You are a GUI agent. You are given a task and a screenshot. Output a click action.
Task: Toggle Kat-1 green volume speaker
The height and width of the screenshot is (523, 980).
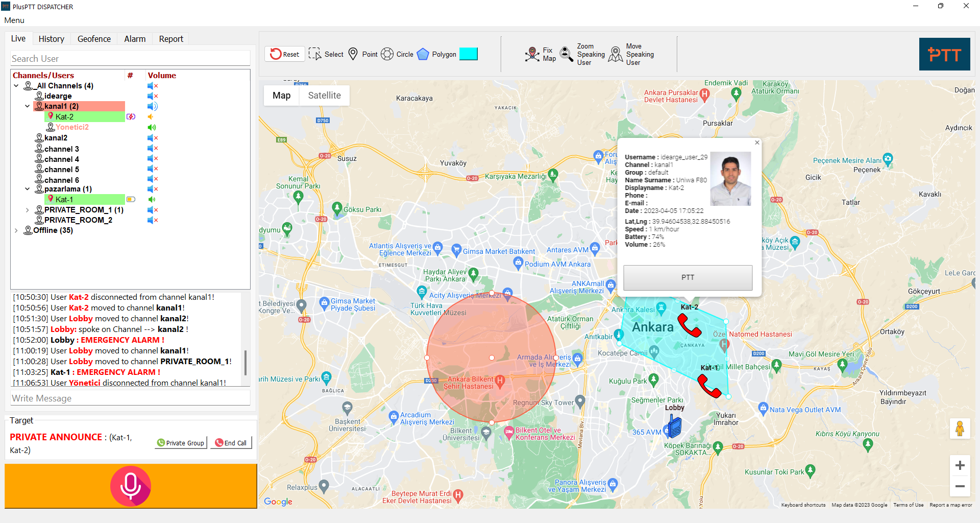(x=152, y=200)
